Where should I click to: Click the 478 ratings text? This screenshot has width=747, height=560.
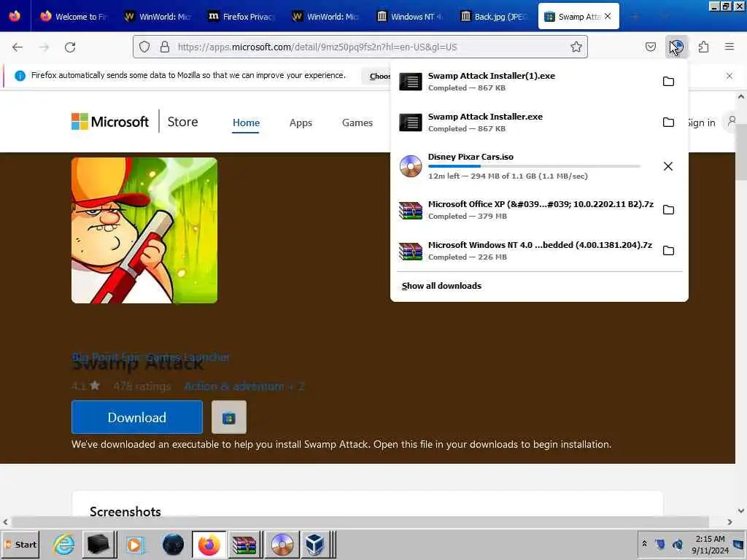[142, 386]
